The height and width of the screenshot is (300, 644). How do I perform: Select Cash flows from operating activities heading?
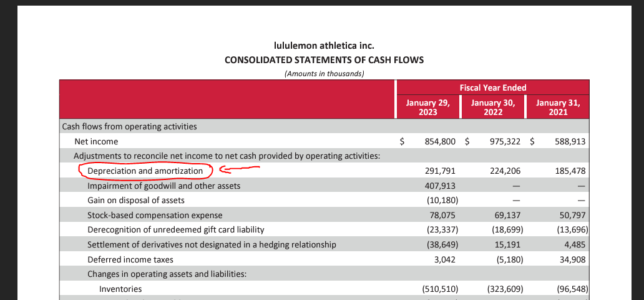pyautogui.click(x=130, y=127)
